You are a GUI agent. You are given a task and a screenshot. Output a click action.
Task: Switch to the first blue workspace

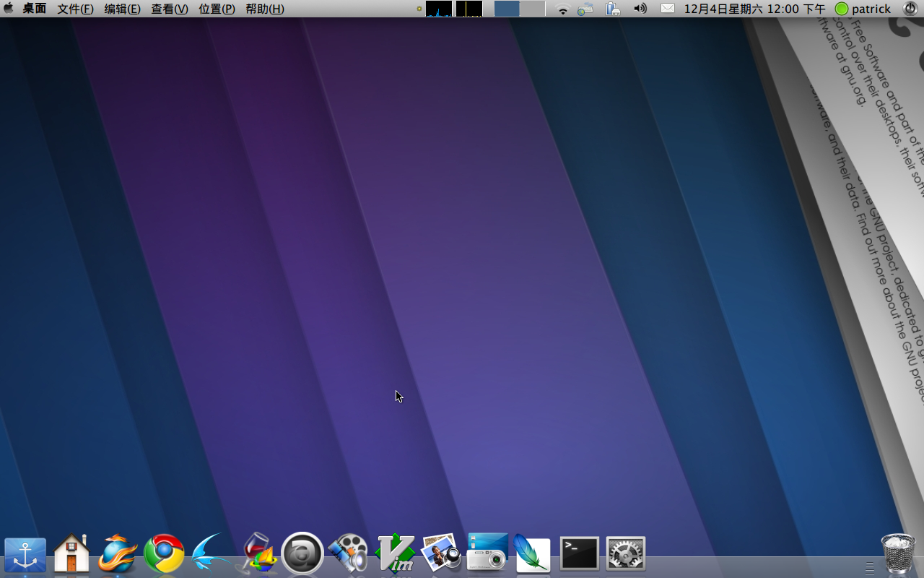point(507,9)
